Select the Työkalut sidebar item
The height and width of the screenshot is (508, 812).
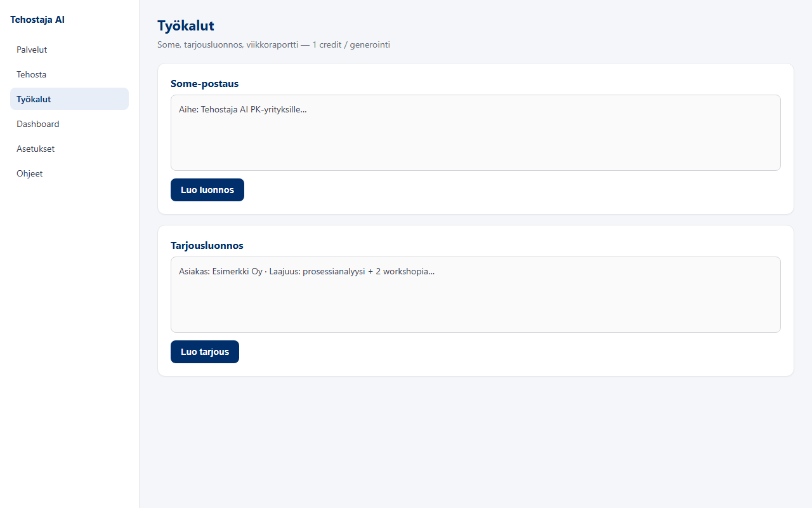click(69, 99)
